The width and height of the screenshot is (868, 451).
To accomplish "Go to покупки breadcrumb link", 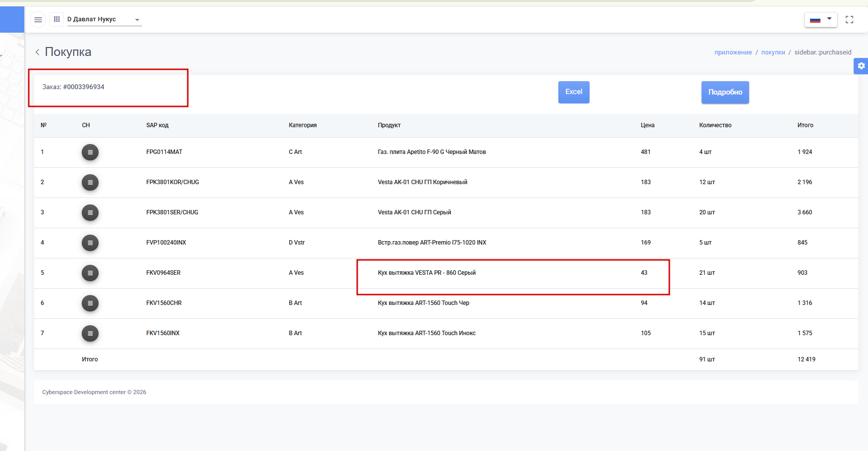I will pyautogui.click(x=773, y=52).
